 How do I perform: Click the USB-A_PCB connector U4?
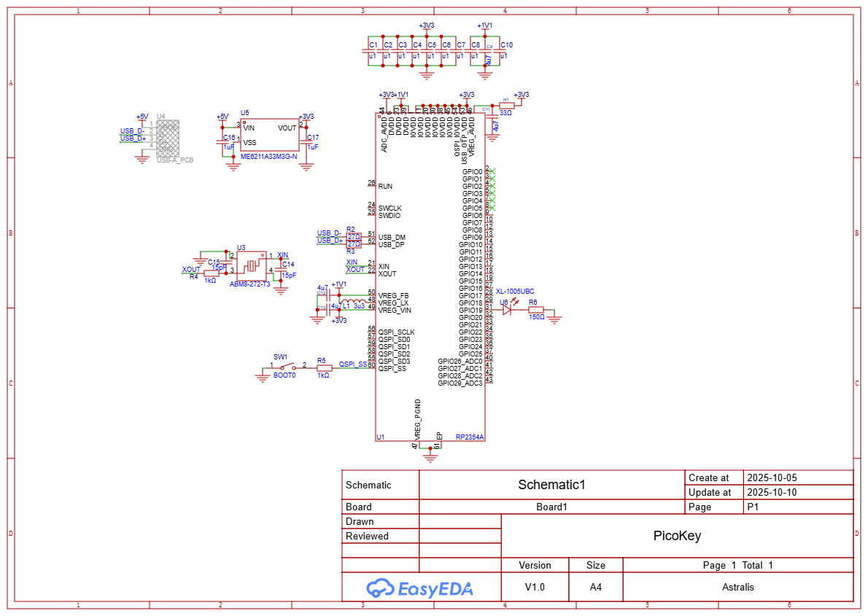167,138
